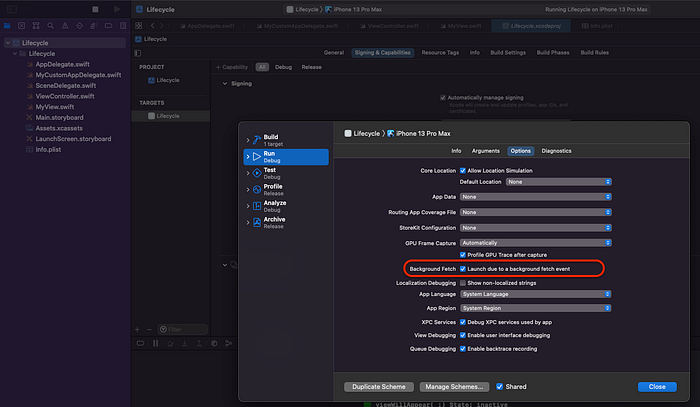This screenshot has height=407, width=700.
Task: Remove a target with the minus button
Action: (x=150, y=329)
